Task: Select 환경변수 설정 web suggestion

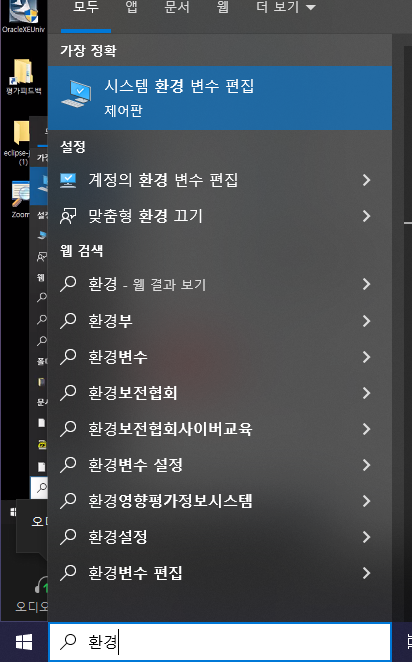Action: 220,465
